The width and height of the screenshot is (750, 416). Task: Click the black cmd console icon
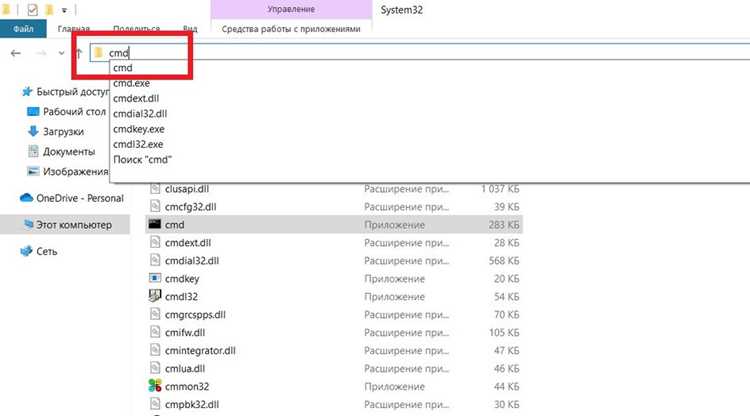coord(154,224)
